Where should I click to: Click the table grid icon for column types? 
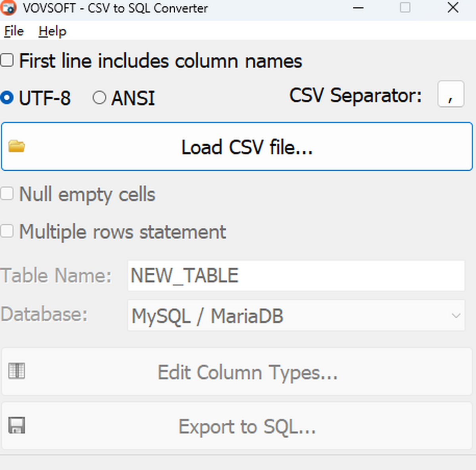click(x=17, y=371)
